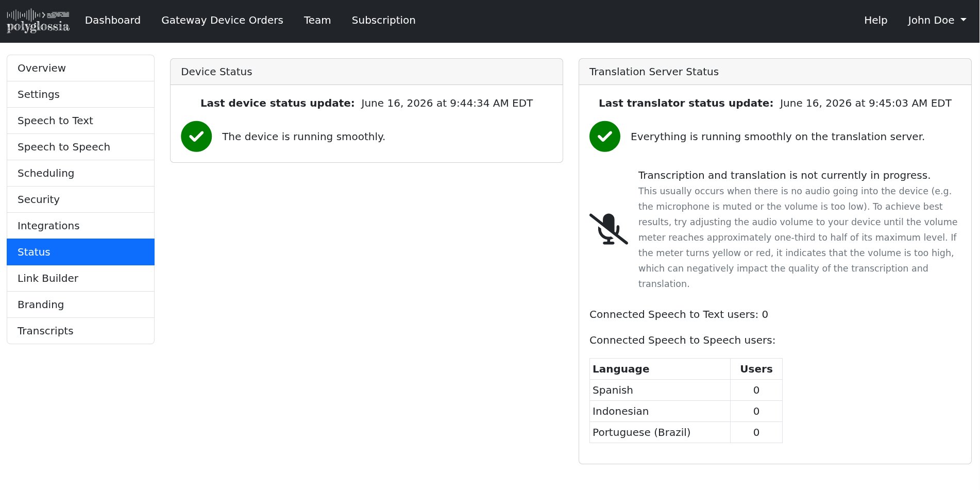This screenshot has width=980, height=490.
Task: Click the Indonesian table row
Action: tap(686, 411)
